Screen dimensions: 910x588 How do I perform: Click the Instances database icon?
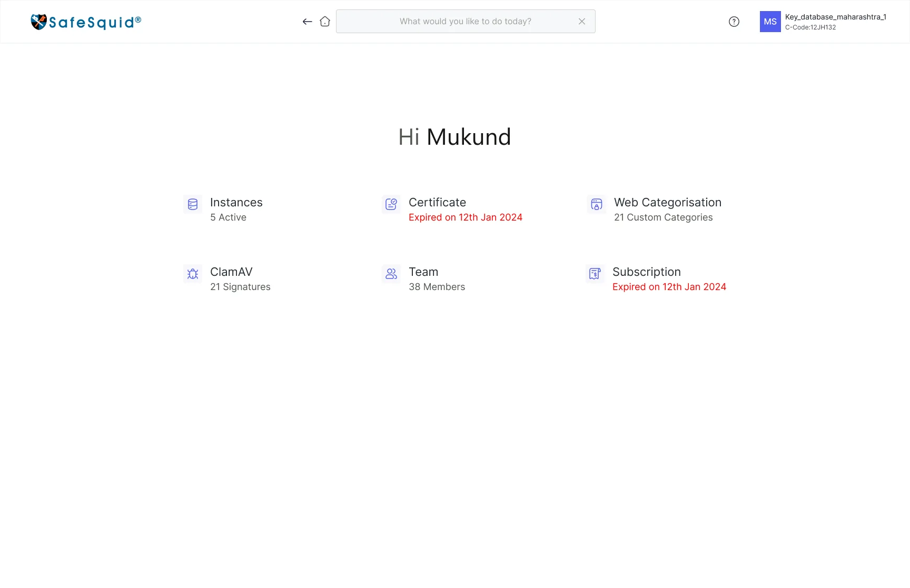[x=193, y=204]
